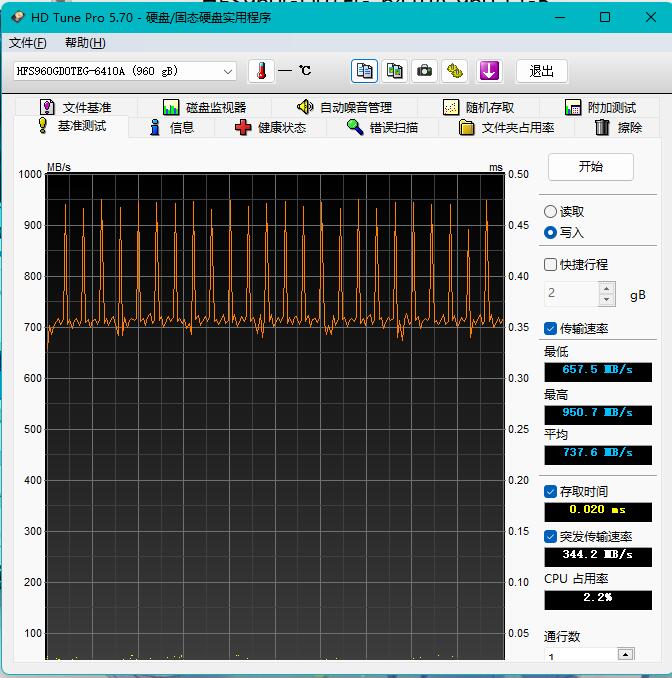Select the 基准测试 tab
Image resolution: width=672 pixels, height=678 pixels.
(x=72, y=126)
